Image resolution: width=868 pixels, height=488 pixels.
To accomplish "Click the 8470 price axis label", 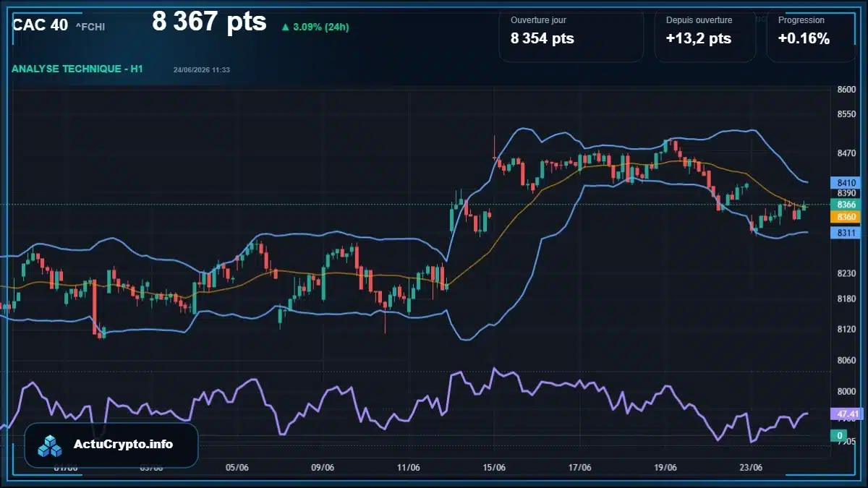I will pos(846,153).
